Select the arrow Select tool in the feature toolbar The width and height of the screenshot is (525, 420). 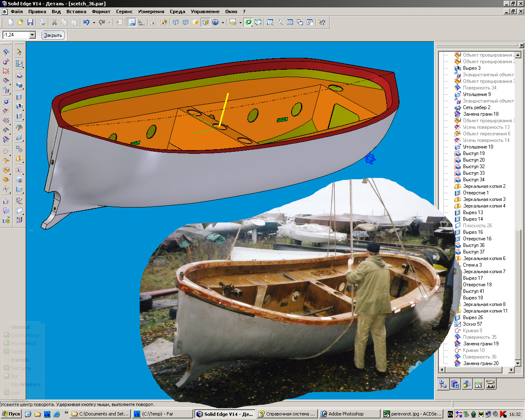coord(19,52)
